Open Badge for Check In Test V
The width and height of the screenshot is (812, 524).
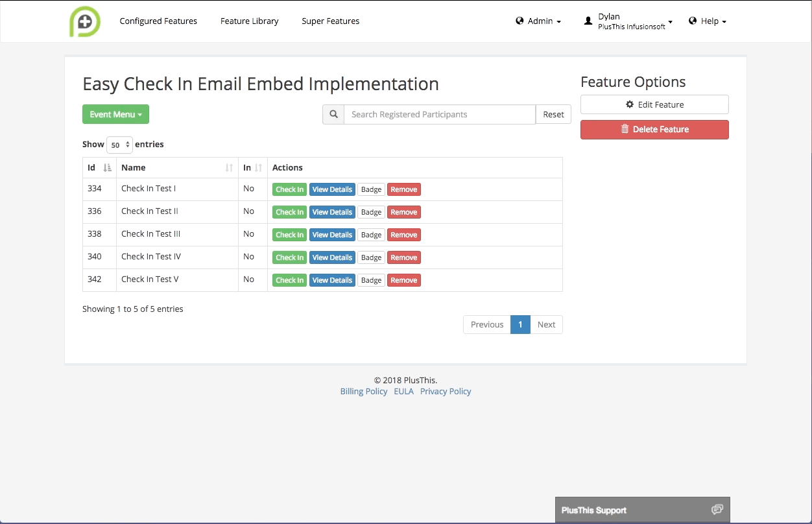(x=371, y=280)
